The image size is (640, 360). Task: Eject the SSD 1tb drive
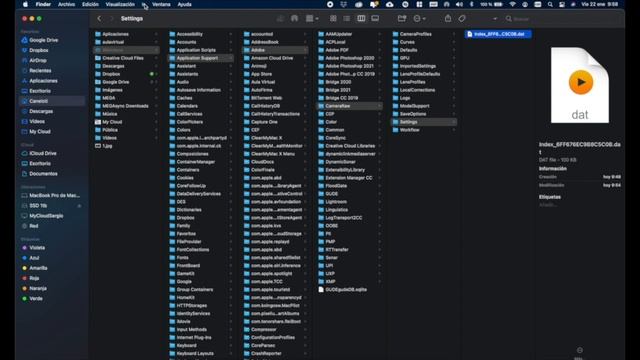pyautogui.click(x=79, y=206)
